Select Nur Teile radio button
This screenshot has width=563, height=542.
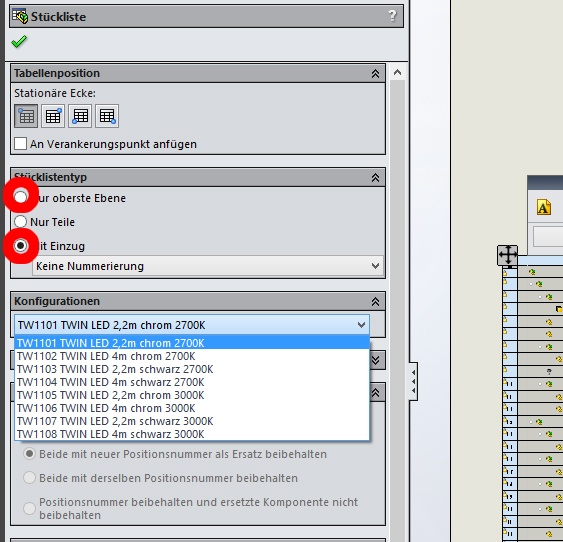(x=20, y=221)
